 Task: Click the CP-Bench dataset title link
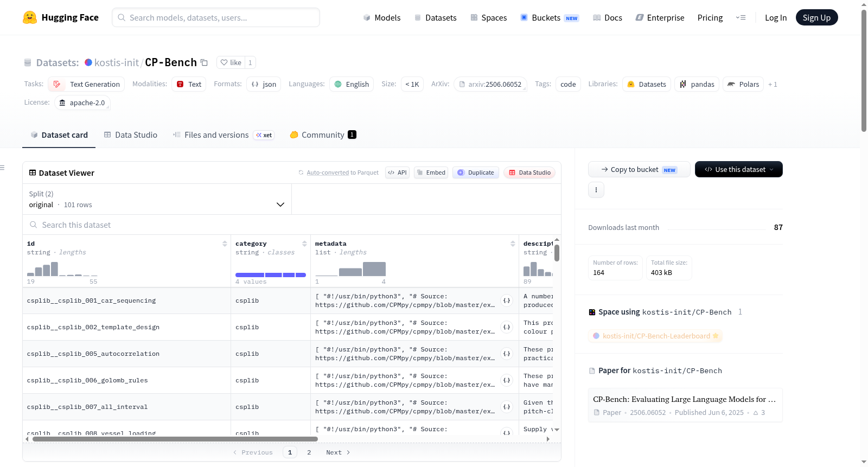(x=171, y=62)
